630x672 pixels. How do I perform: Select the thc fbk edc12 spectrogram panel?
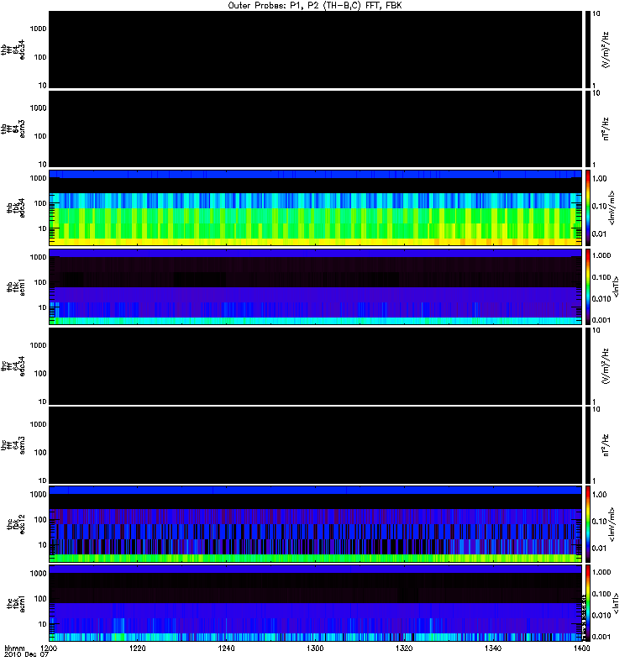point(315,523)
